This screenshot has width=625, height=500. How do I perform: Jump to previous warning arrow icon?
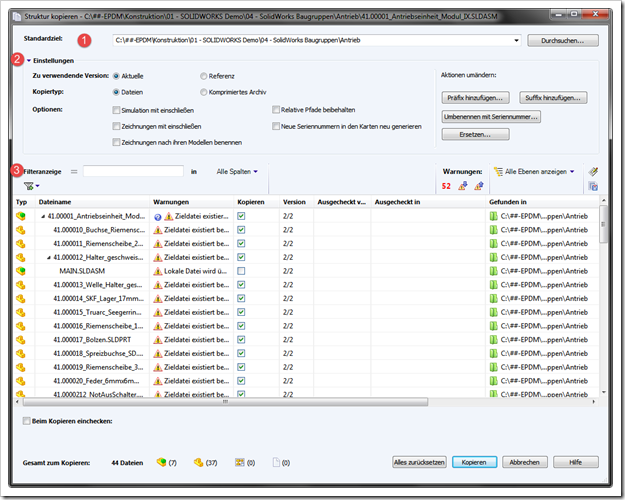pyautogui.click(x=479, y=186)
